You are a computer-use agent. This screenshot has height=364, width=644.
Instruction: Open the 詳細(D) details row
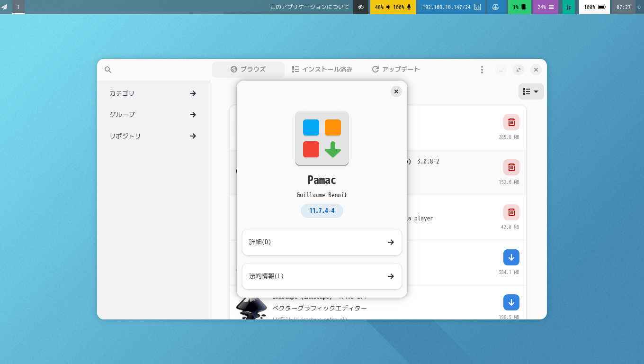coord(322,242)
